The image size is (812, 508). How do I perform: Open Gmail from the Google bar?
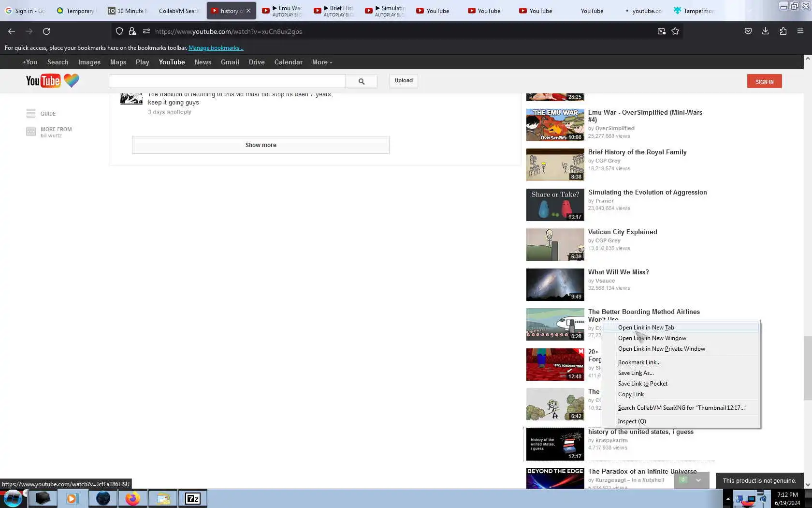(230, 62)
